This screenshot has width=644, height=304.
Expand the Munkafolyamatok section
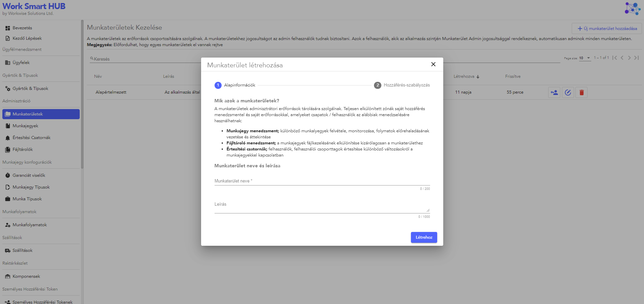click(x=20, y=211)
